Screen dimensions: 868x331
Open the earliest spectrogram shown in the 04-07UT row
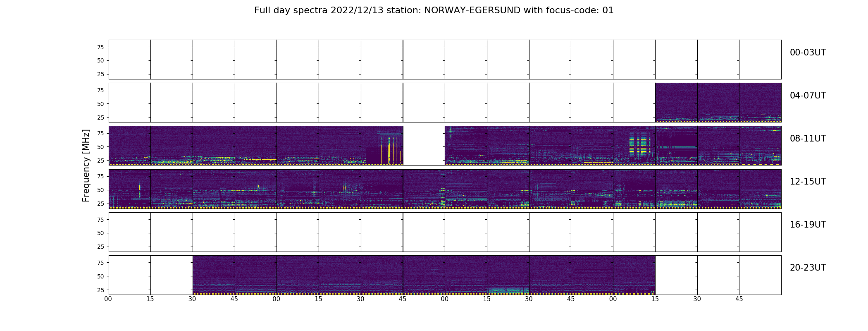click(x=676, y=103)
